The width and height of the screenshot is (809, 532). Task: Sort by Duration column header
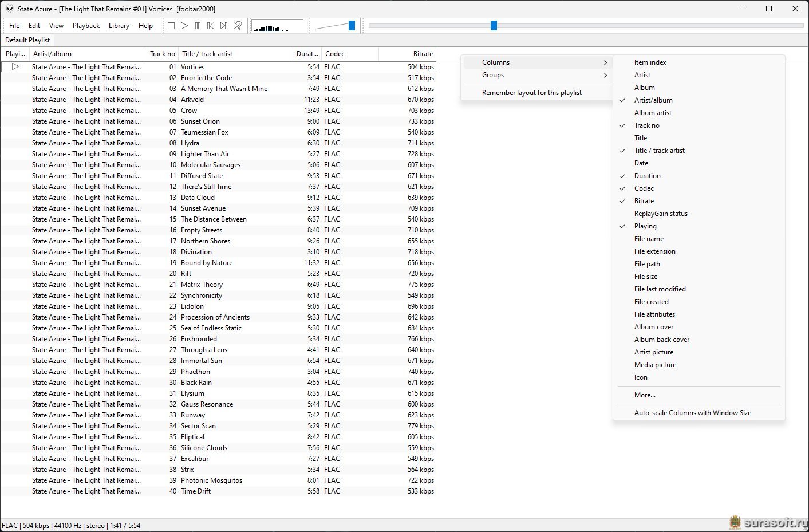[307, 54]
